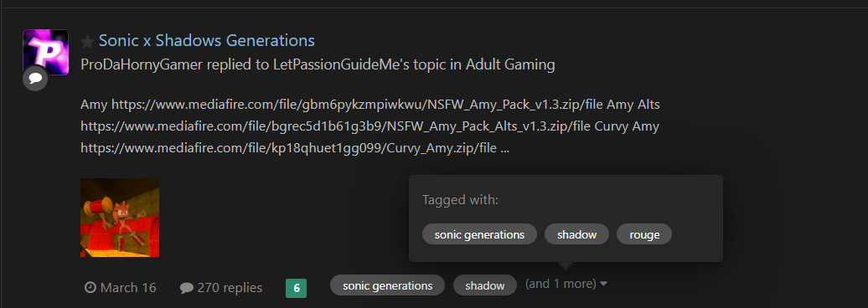Image resolution: width=868 pixels, height=308 pixels.
Task: Expand the (and 1 more) tags dropdown
Action: pyautogui.click(x=566, y=284)
